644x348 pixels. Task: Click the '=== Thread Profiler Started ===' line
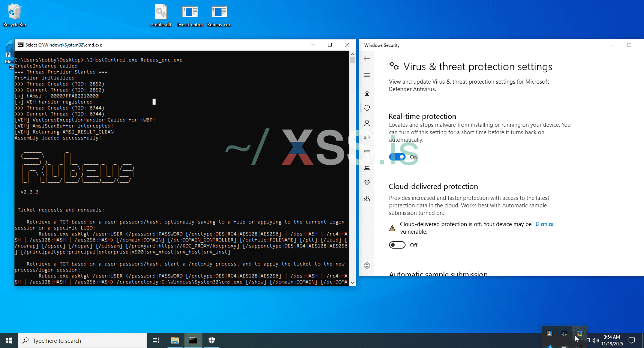[x=61, y=72]
